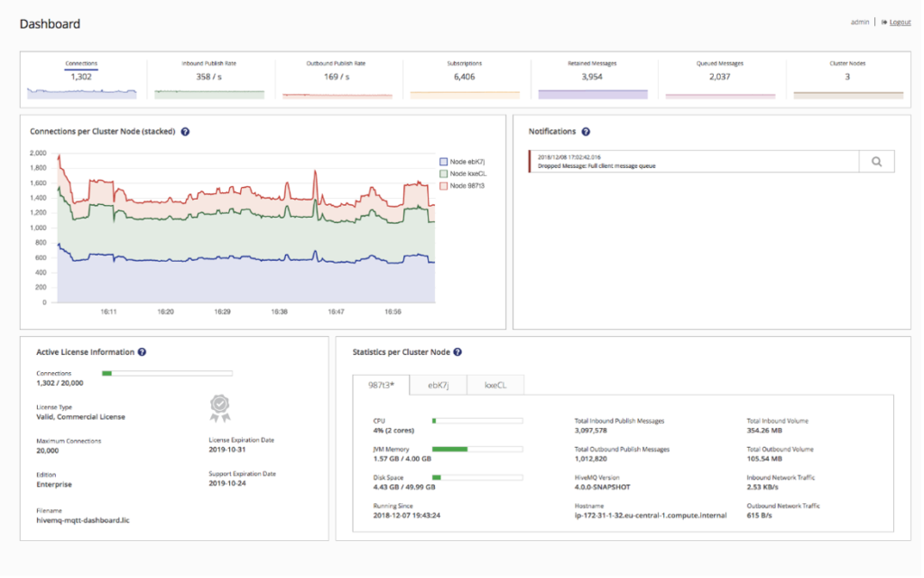Open the Dropped Message notification entry
This screenshot has height=578, width=924.
click(x=694, y=162)
